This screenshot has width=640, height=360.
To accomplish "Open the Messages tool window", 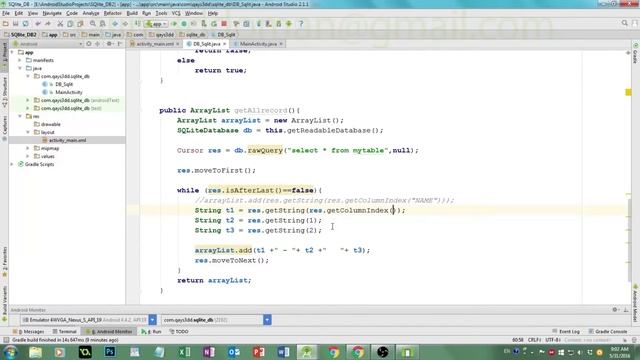I will (x=29, y=332).
